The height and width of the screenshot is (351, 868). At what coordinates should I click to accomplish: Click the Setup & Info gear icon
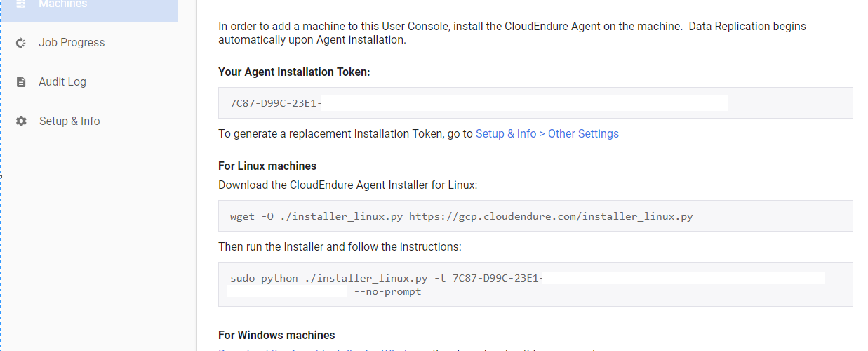(x=21, y=121)
